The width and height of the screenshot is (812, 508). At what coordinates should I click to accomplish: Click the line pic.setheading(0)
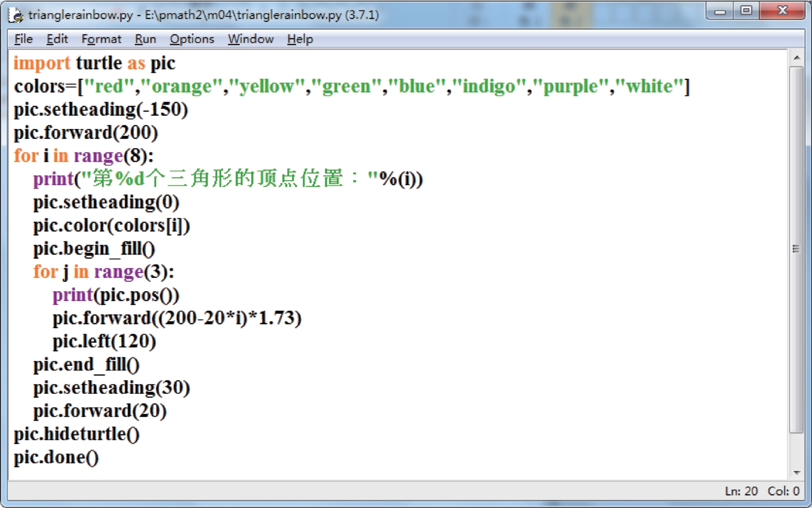point(106,202)
